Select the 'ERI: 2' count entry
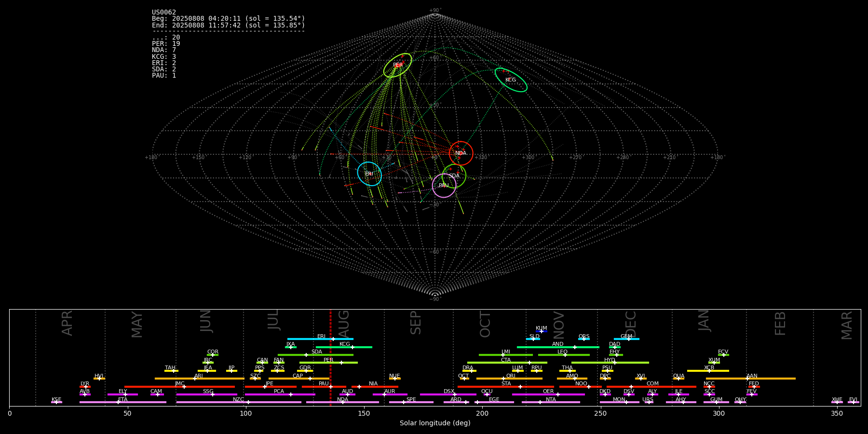 [x=164, y=63]
